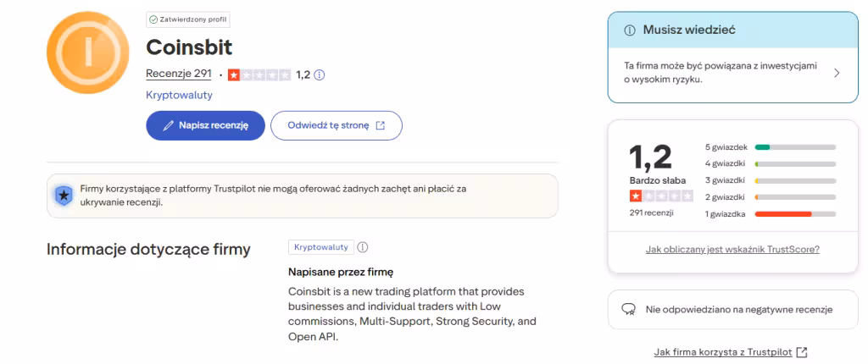
Task: Click the info icon beside the 1,2 rating
Action: [320, 74]
